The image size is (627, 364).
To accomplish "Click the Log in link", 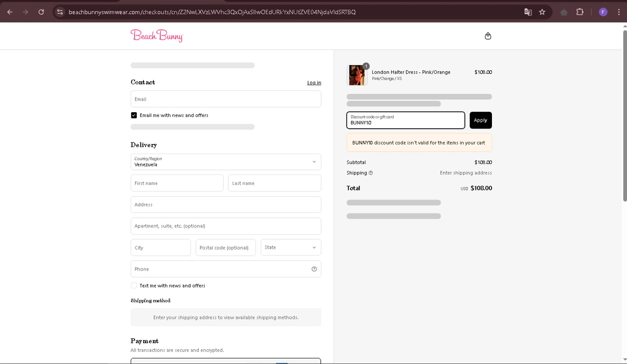I will 314,83.
